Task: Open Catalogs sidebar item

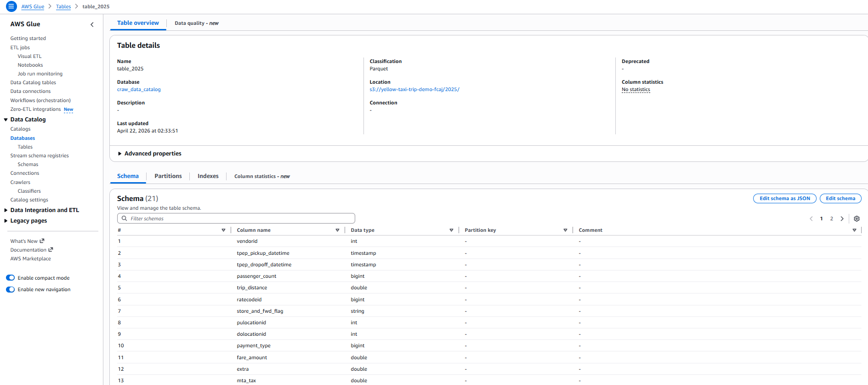Action: click(20, 129)
